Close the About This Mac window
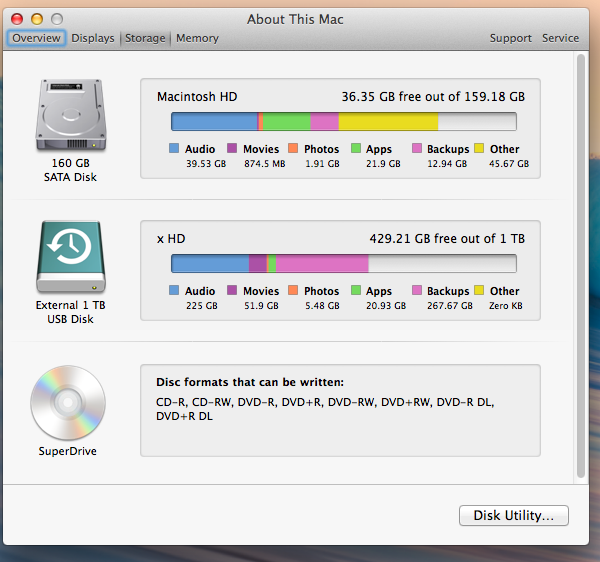The width and height of the screenshot is (600, 562). 17,19
